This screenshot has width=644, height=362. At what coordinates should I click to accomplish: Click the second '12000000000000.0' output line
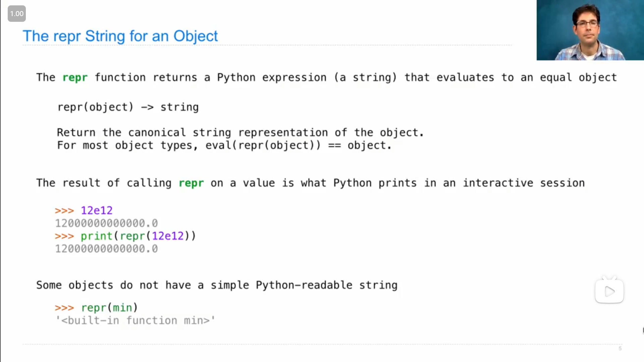point(106,249)
